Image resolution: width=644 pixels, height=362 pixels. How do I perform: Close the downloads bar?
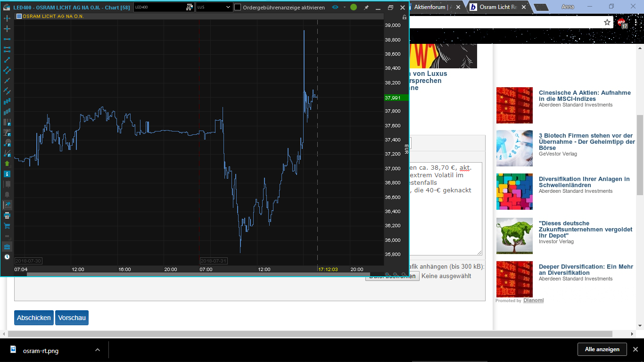(x=635, y=349)
